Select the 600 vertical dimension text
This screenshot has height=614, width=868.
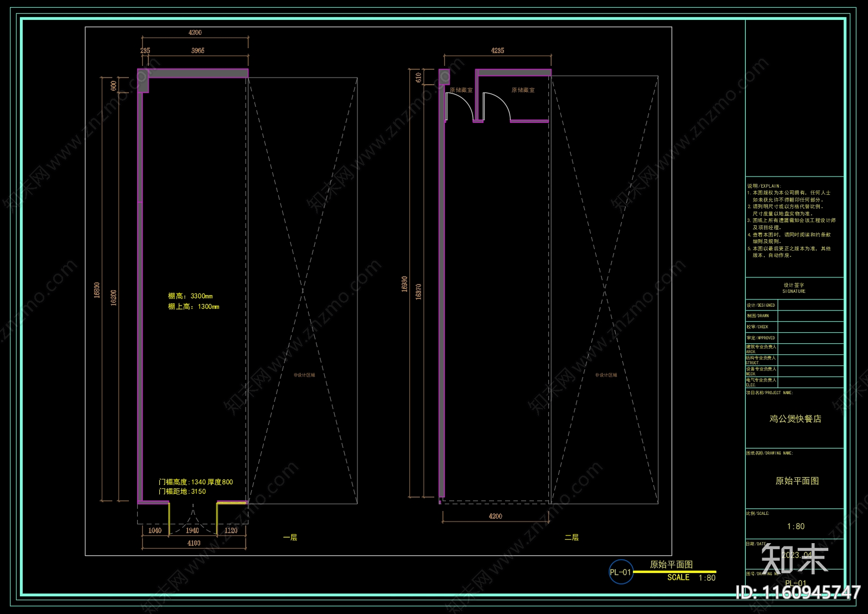pyautogui.click(x=113, y=86)
